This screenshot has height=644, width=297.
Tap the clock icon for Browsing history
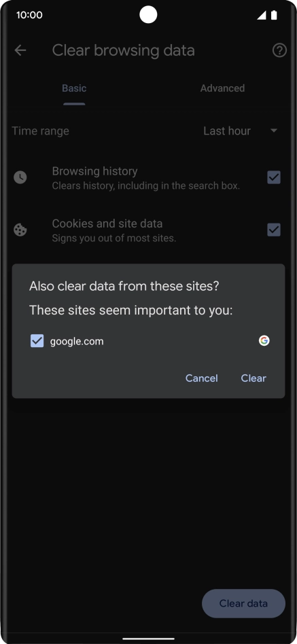[x=20, y=177]
